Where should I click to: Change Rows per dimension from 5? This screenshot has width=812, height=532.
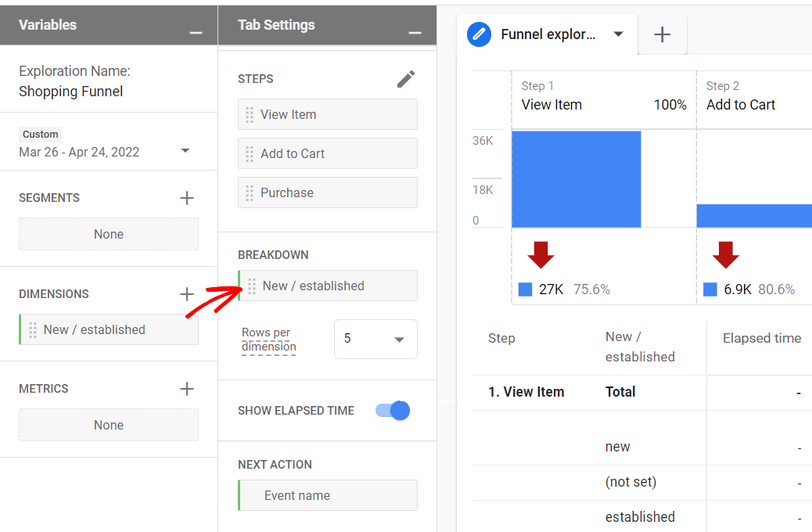[x=375, y=339]
